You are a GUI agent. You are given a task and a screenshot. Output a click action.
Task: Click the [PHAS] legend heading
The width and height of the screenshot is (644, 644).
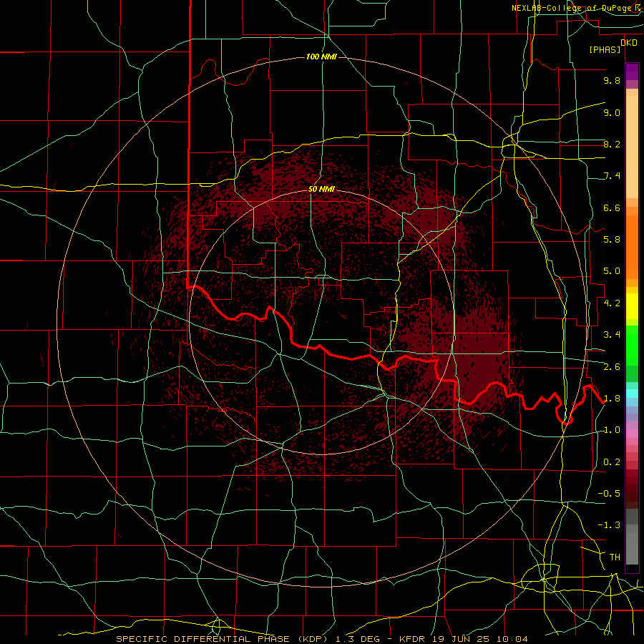[605, 50]
